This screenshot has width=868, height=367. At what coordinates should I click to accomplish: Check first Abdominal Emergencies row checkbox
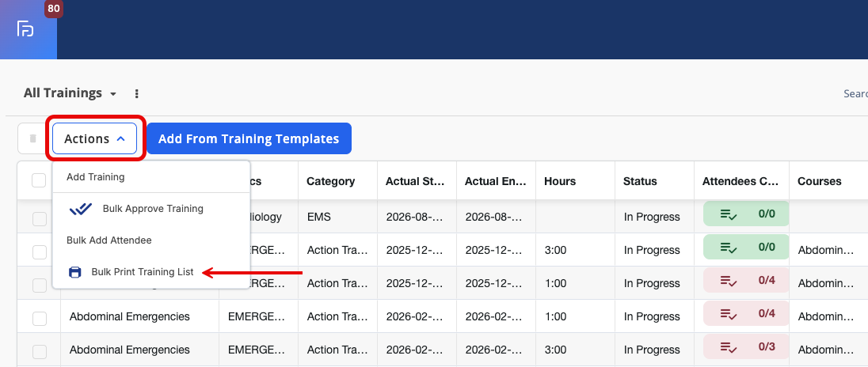(x=40, y=319)
